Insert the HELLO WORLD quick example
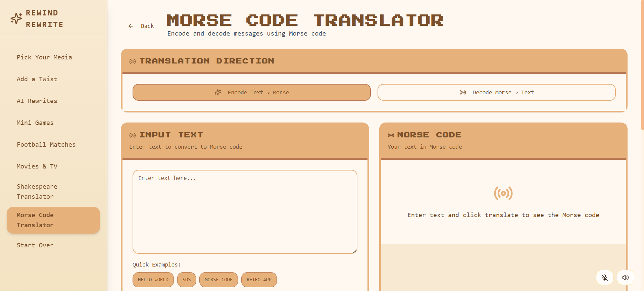The width and height of the screenshot is (644, 291). coord(153,280)
